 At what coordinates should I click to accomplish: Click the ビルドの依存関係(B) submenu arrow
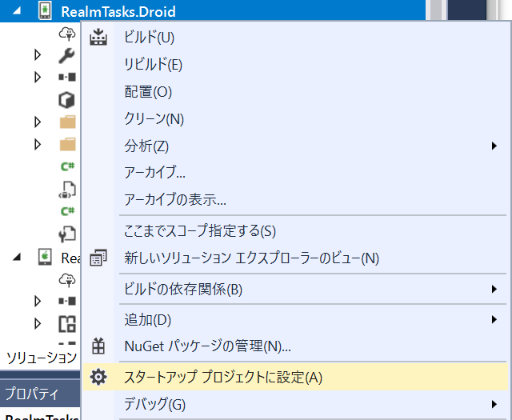click(494, 290)
